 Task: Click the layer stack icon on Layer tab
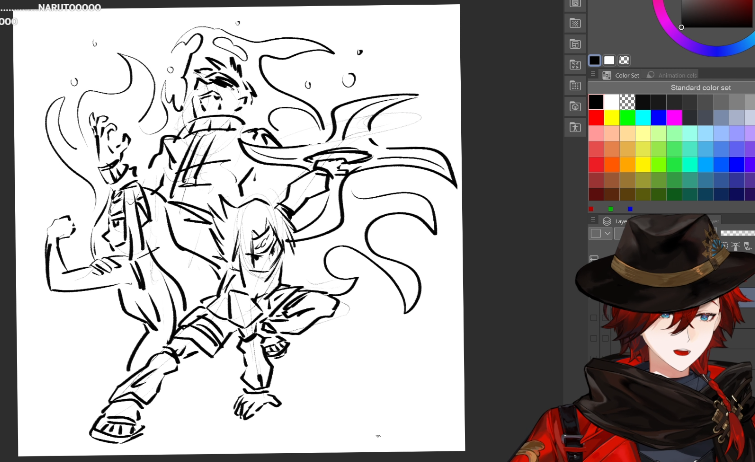click(x=606, y=220)
